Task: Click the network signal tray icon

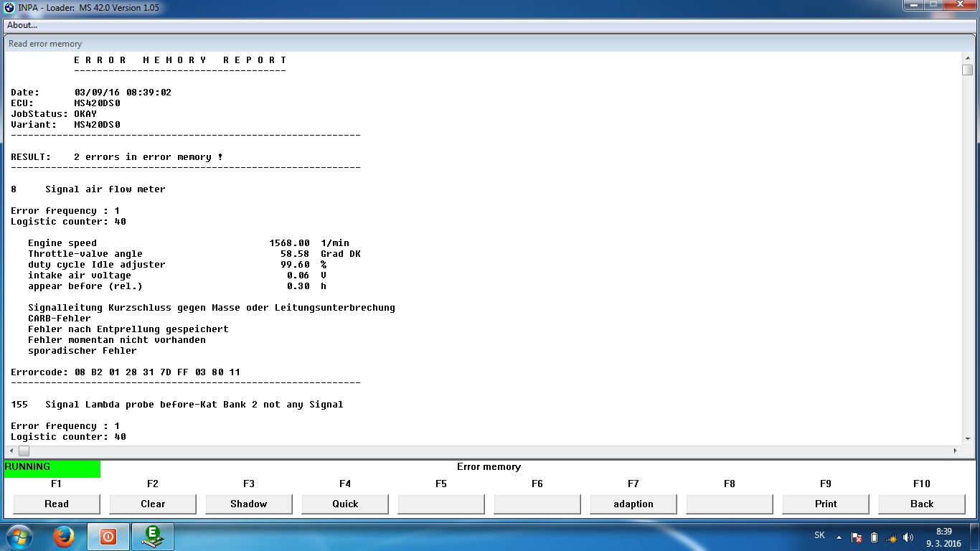Action: (891, 537)
